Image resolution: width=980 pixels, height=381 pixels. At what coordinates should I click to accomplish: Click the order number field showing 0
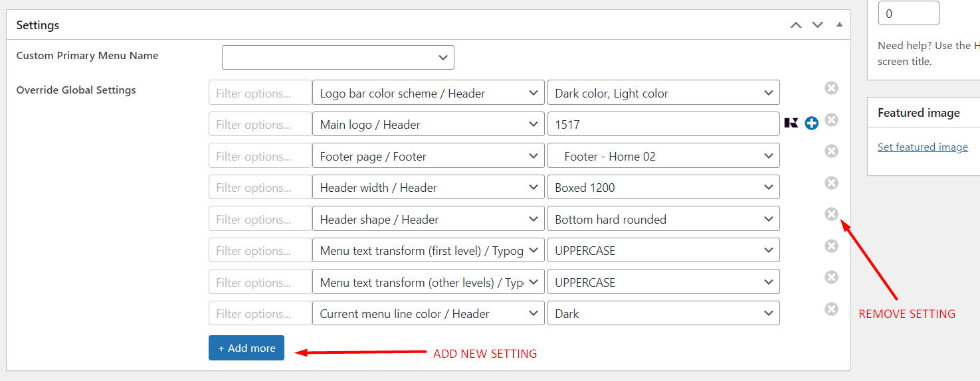[x=908, y=13]
